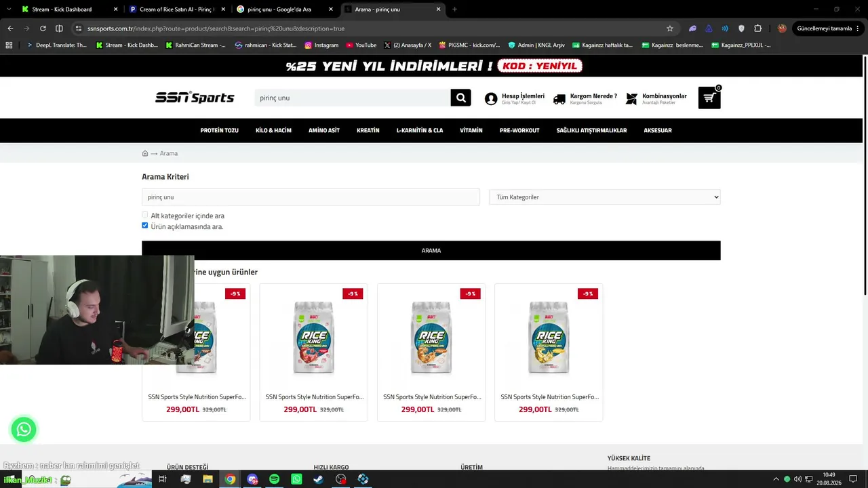Open the 'DeepL Translate' bookmark
This screenshot has width=868, height=488.
(x=56, y=45)
